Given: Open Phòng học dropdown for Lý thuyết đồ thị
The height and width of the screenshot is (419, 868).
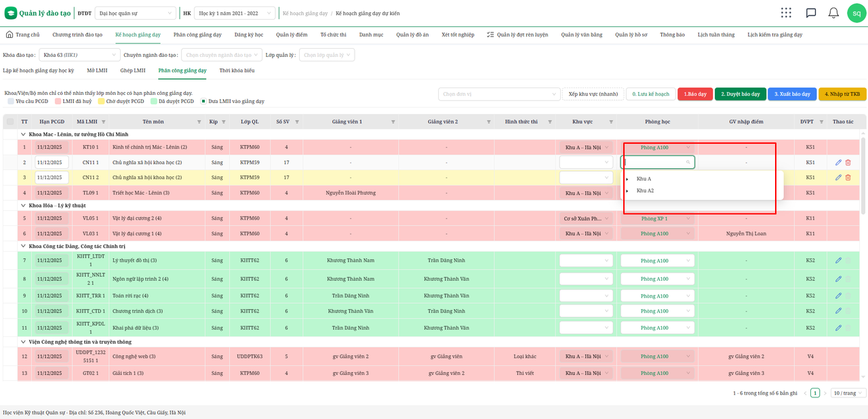Looking at the screenshot, I should [x=658, y=260].
